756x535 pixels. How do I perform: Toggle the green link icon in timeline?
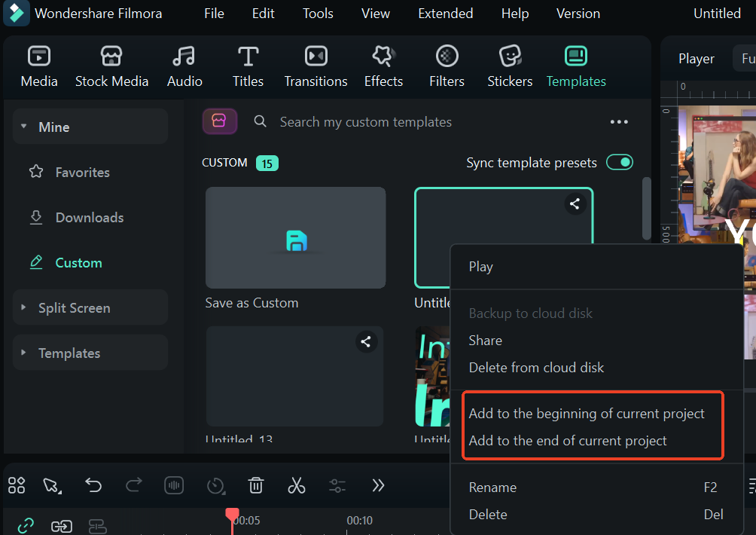(26, 525)
